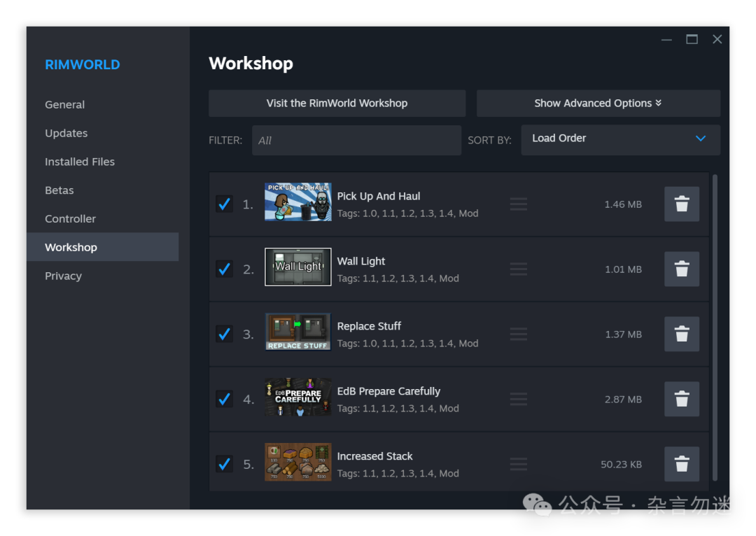Maximize the properties window

[x=692, y=39]
